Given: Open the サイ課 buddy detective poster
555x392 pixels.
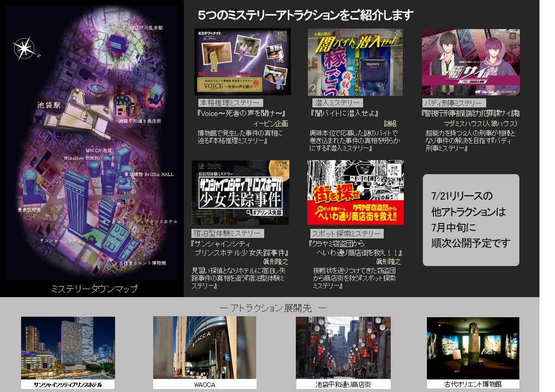Looking at the screenshot, I should click(x=471, y=62).
